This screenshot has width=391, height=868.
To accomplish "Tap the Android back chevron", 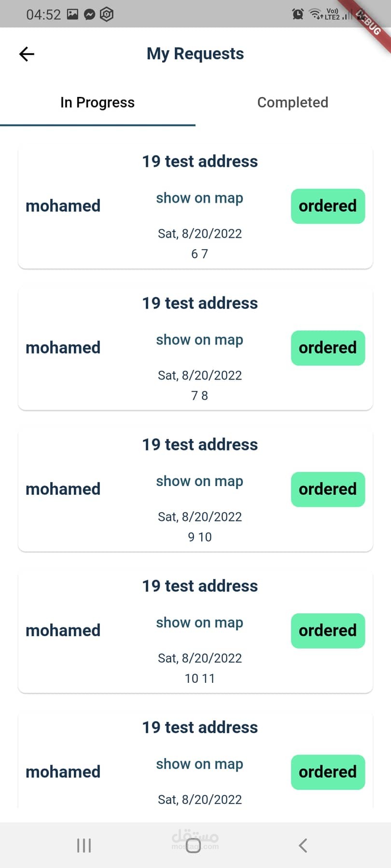I will (303, 845).
